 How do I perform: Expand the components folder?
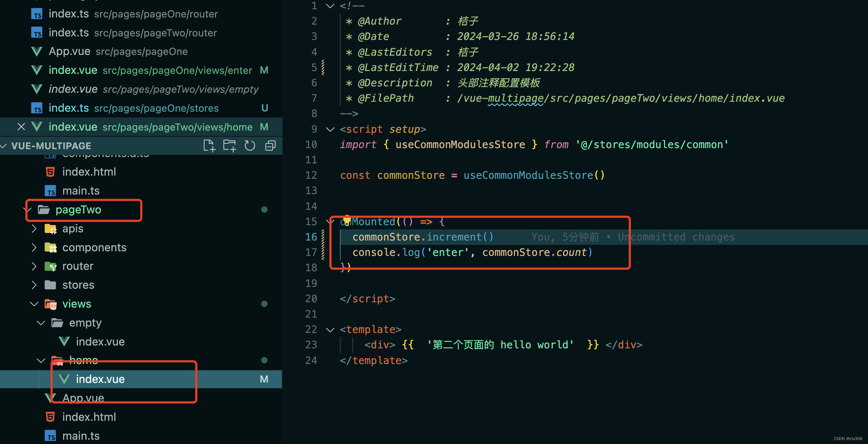34,247
